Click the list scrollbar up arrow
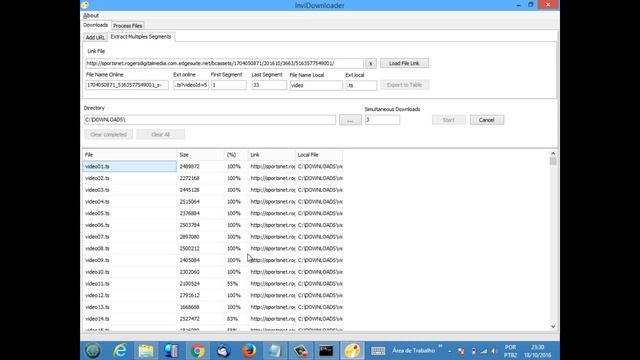This screenshot has height=360, width=640. tap(553, 153)
